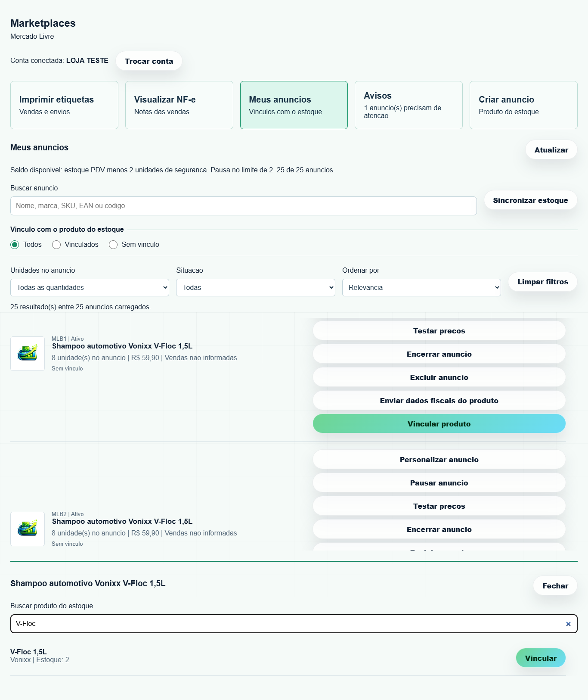Open the Ordenar por dropdown
The width and height of the screenshot is (588, 700).
(421, 287)
